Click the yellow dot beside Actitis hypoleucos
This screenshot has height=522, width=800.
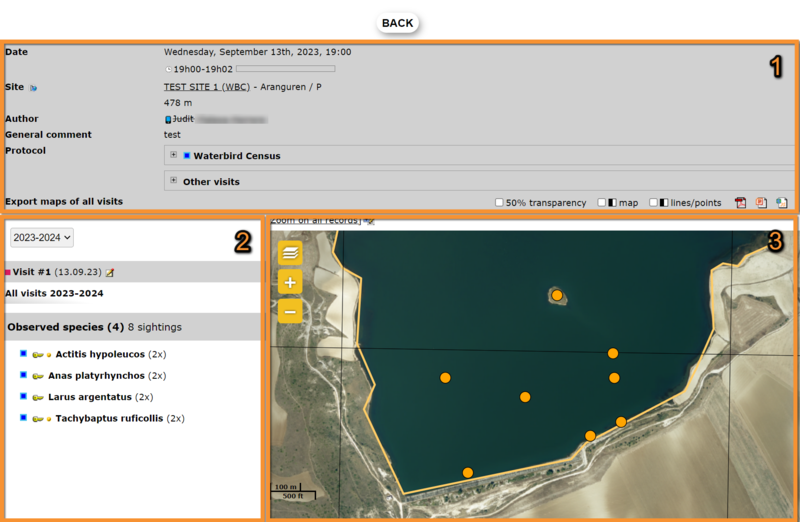pos(49,355)
